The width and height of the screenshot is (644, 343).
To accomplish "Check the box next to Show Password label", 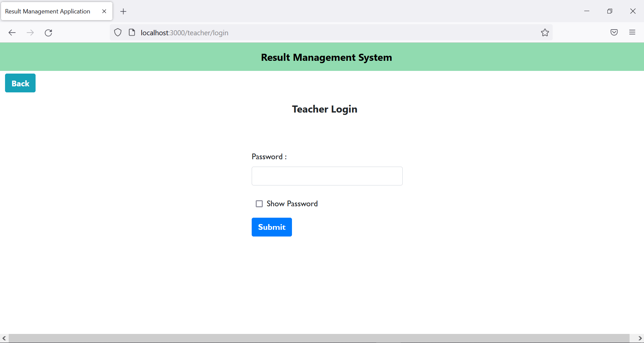I will click(259, 204).
